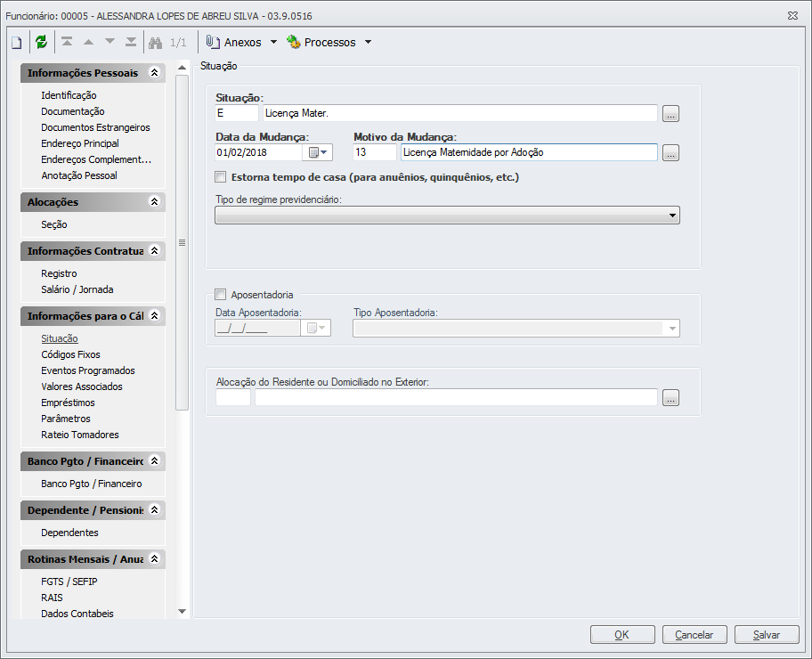812x659 pixels.
Task: Refresh the record with green arrows icon
Action: 42,42
